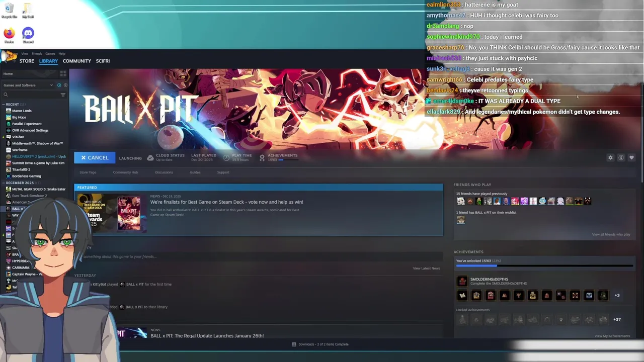Select Big Hops in the library list

point(19,117)
